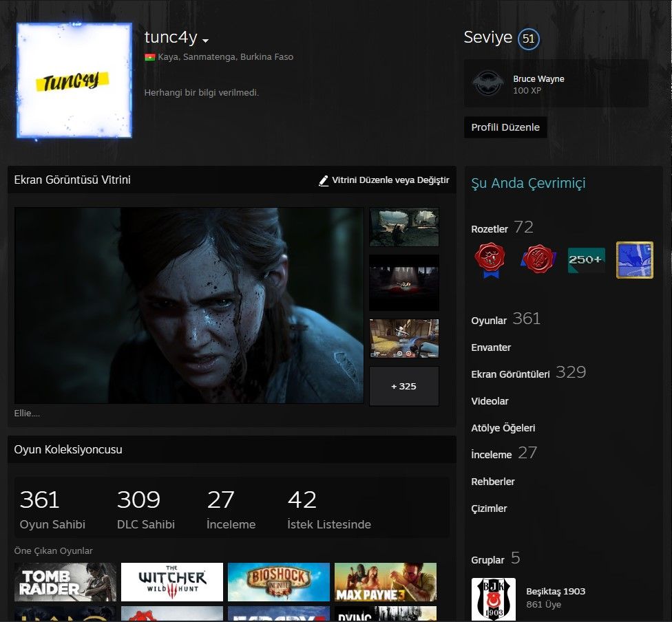The width and height of the screenshot is (672, 622).
Task: Open the Envanter link
Action: click(491, 347)
